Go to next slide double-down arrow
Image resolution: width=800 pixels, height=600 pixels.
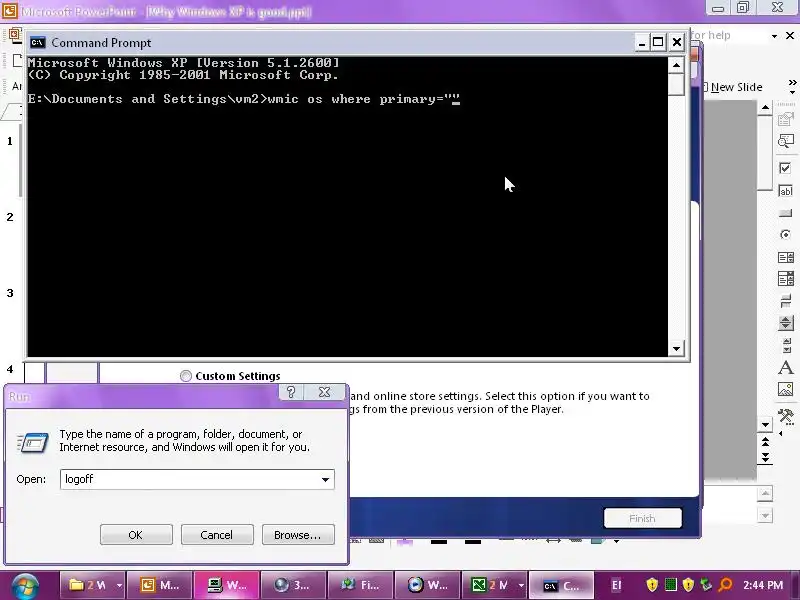[x=765, y=456]
